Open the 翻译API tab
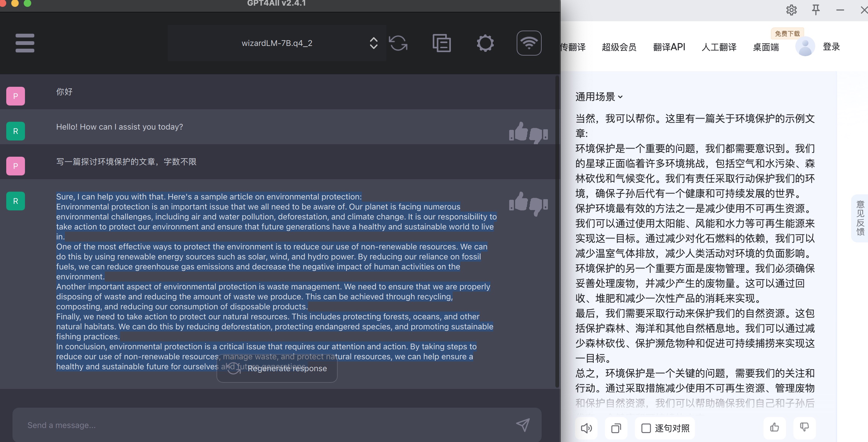Image resolution: width=868 pixels, height=442 pixels. [x=669, y=47]
